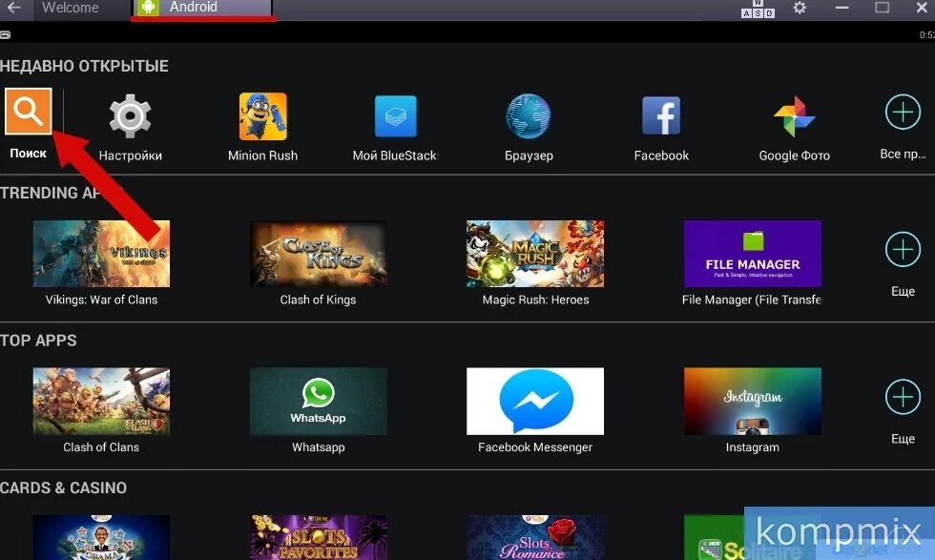This screenshot has height=560, width=935.
Task: Go back using the arrow icon in title bar
Action: [13, 8]
